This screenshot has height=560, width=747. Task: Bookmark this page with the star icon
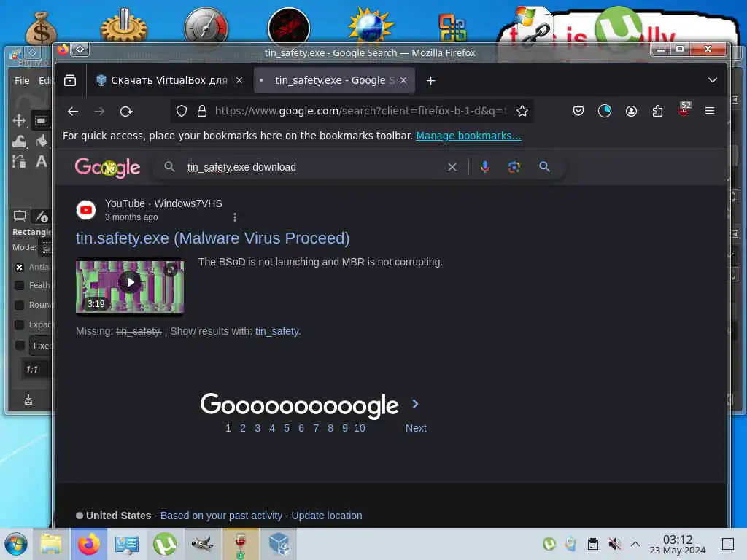[522, 111]
